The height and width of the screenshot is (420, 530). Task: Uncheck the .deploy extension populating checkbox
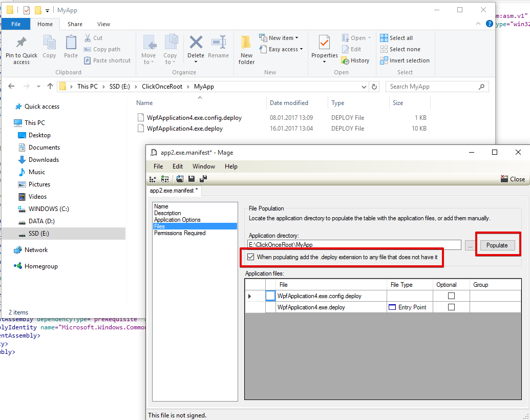(250, 257)
